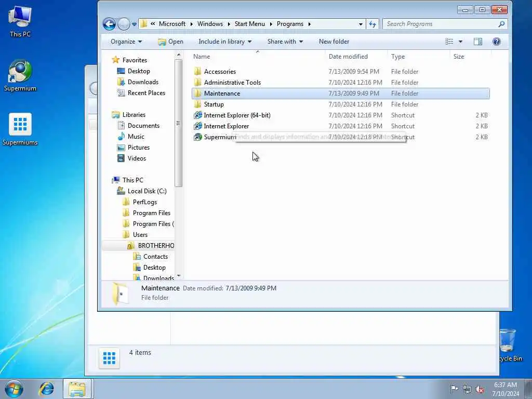The image size is (532, 399).
Task: Toggle the preview pane button
Action: click(x=478, y=42)
